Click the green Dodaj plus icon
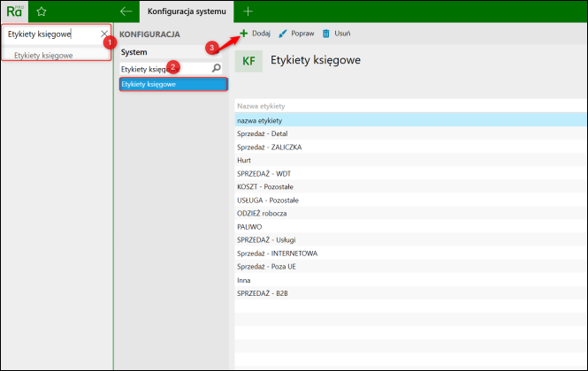Viewport: 588px width, 371px height. tap(244, 34)
